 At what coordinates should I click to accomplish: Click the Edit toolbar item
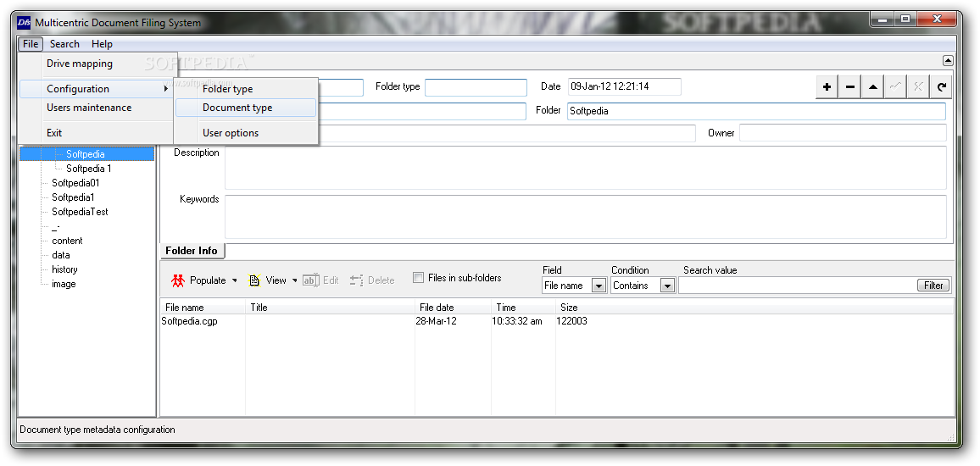(320, 280)
